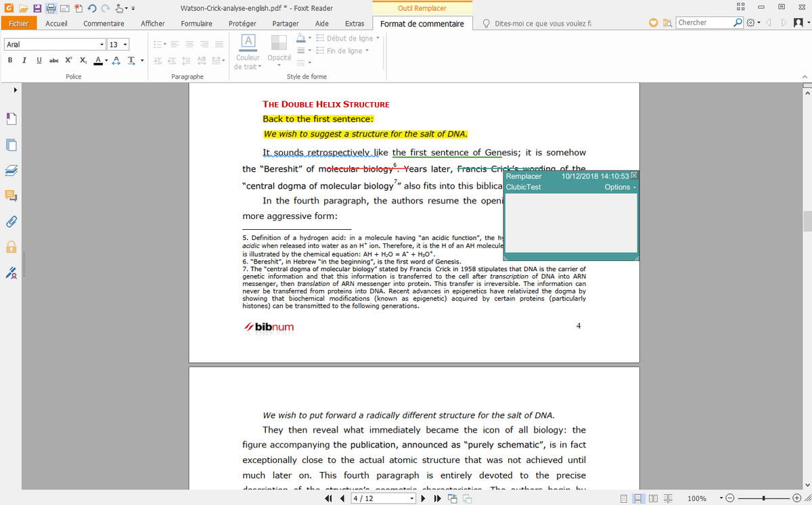Toggle bold text formatting
Image resolution: width=812 pixels, height=505 pixels.
tap(10, 60)
